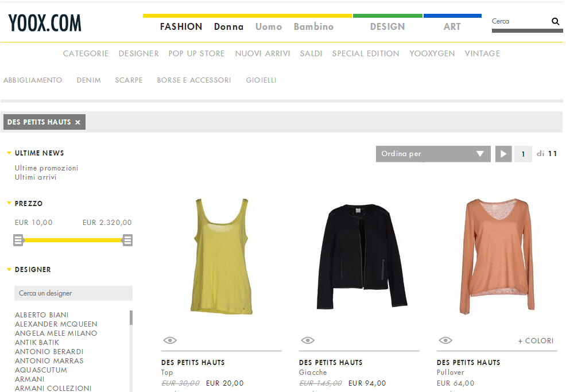Select ANTONIO MARRAS designer

tap(49, 361)
